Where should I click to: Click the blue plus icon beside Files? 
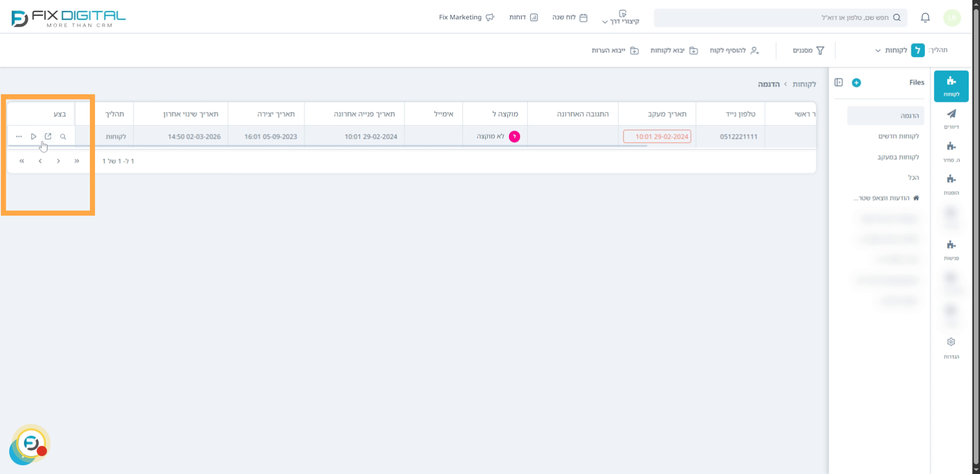pos(856,83)
